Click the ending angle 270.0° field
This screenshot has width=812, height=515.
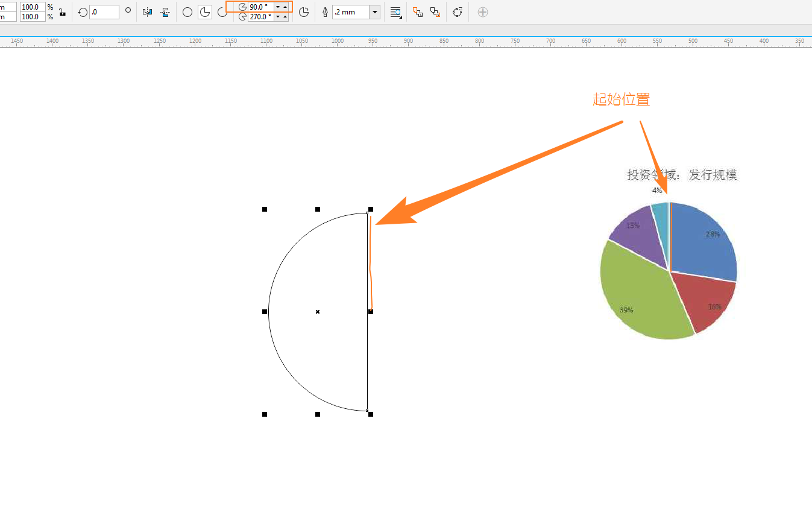(x=260, y=17)
